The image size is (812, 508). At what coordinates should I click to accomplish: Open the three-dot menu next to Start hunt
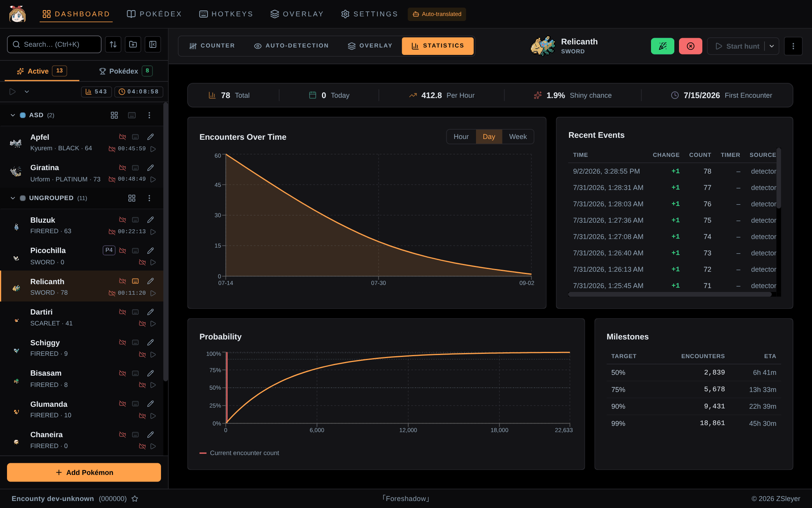coord(793,46)
